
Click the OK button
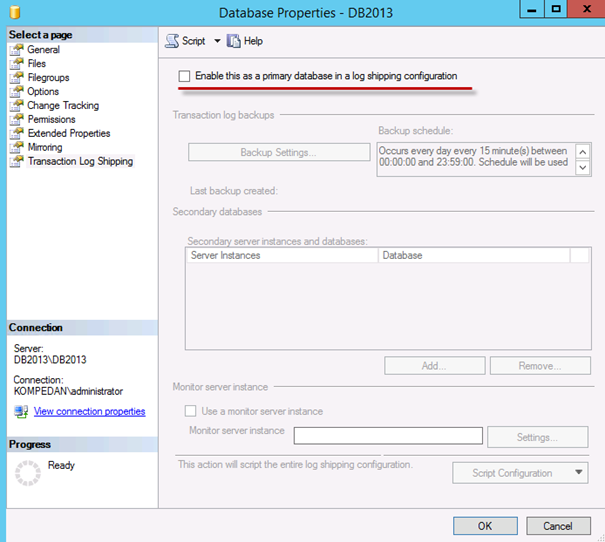point(485,526)
